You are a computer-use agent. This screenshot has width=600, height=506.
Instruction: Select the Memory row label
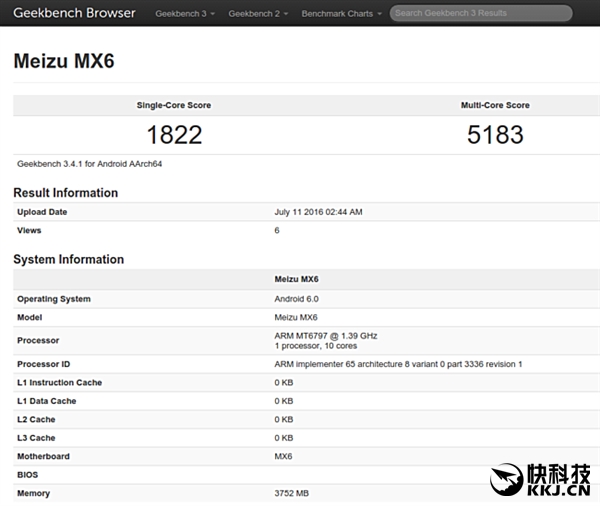pyautogui.click(x=34, y=493)
